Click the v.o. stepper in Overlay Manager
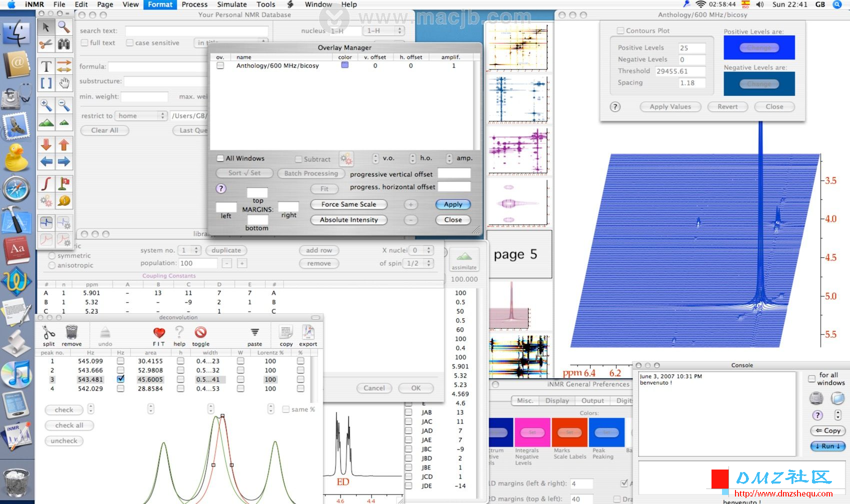Screen dimensions: 850x504 click(375, 158)
